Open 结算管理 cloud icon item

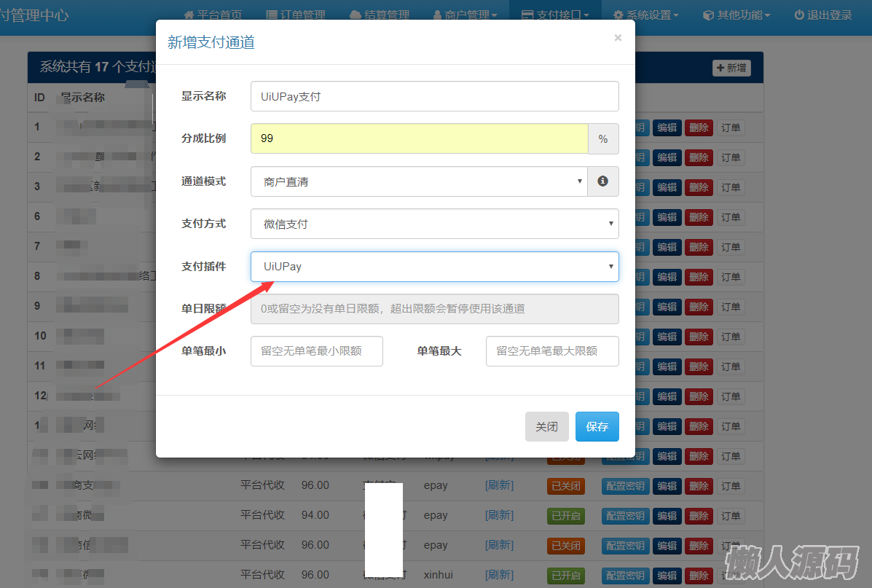[x=380, y=15]
